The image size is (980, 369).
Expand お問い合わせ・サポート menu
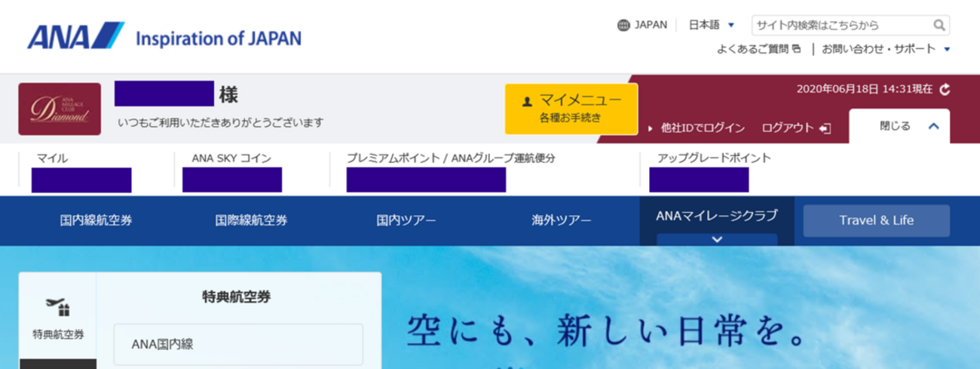(x=886, y=49)
